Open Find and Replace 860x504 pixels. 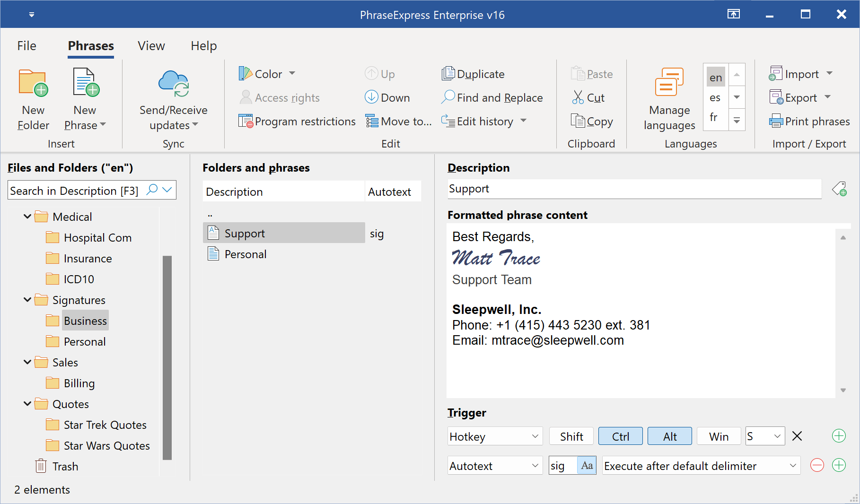(x=492, y=97)
